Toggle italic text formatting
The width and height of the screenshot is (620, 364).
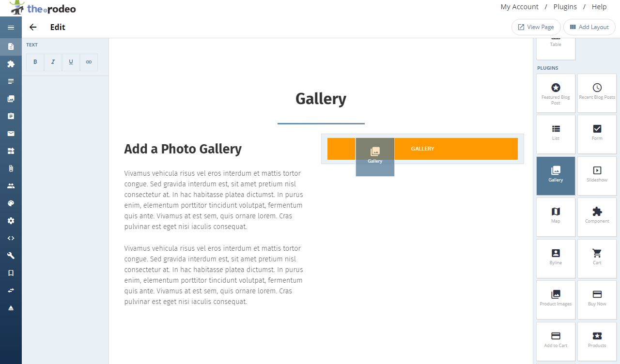[x=53, y=62]
